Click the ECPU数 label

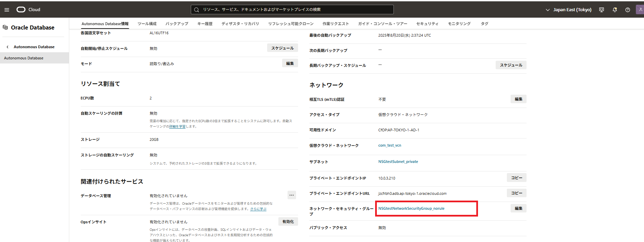click(x=87, y=98)
